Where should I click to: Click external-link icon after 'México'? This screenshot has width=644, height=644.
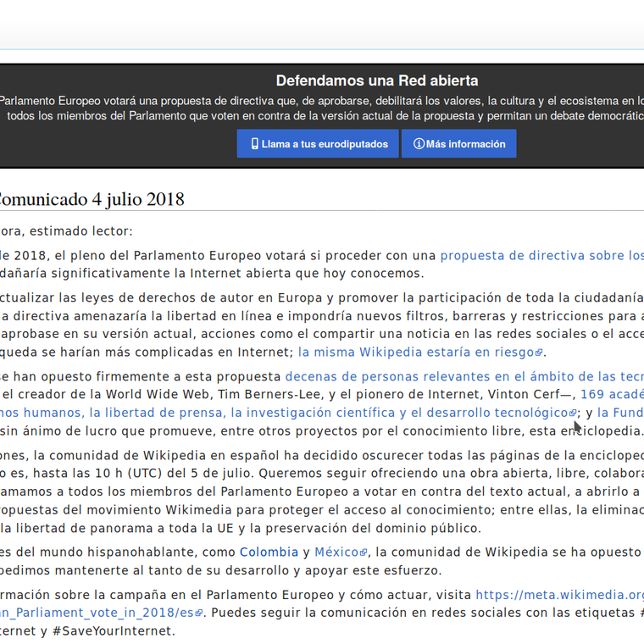tap(363, 552)
